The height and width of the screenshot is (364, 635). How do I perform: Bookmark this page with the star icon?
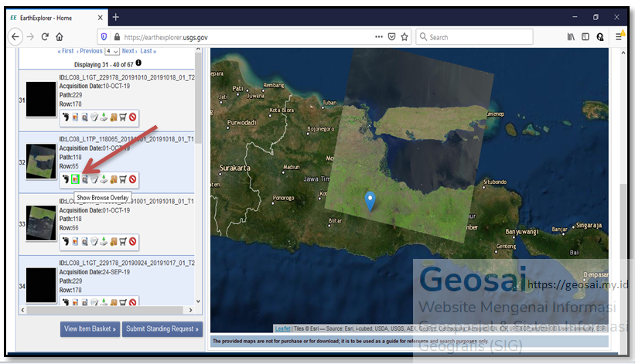click(405, 37)
